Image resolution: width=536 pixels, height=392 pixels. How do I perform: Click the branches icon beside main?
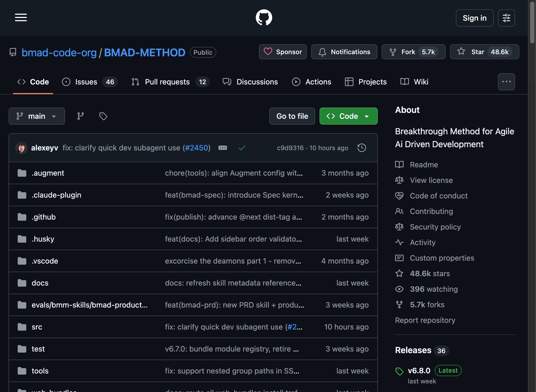(80, 116)
